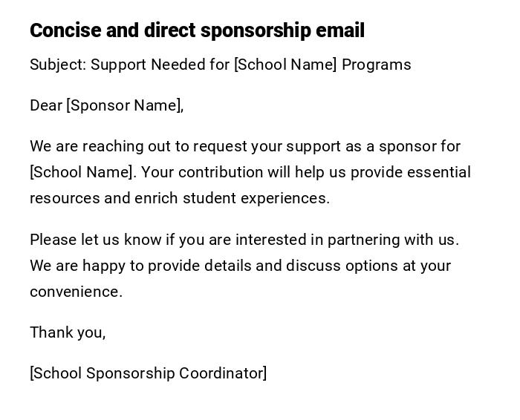Click the phrase "enrich student experiences"
Image resolution: width=520 pixels, height=420 pixels.
[232, 198]
